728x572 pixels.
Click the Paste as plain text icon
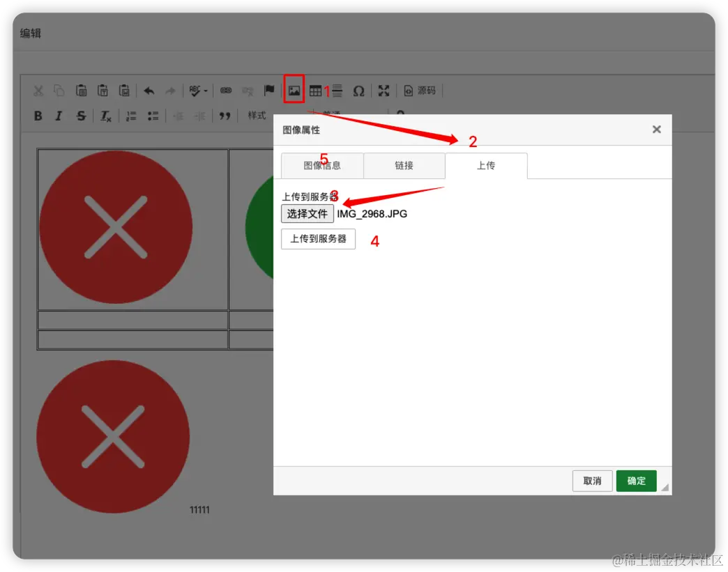(103, 91)
